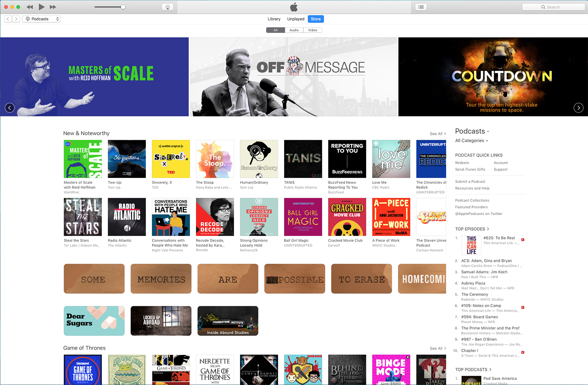The width and height of the screenshot is (588, 385).
Task: Show next featured banner slide
Action: coord(579,108)
